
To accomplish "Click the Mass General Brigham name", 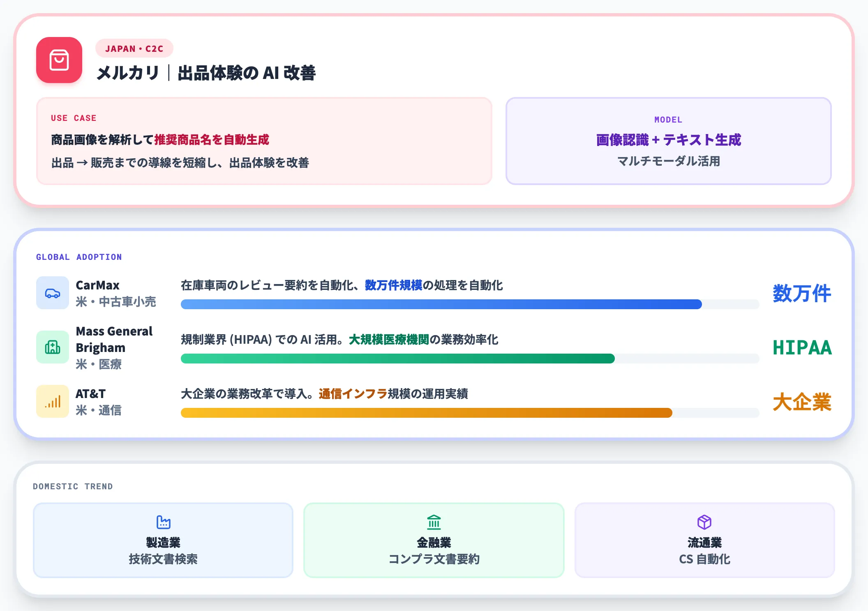I will click(x=114, y=339).
